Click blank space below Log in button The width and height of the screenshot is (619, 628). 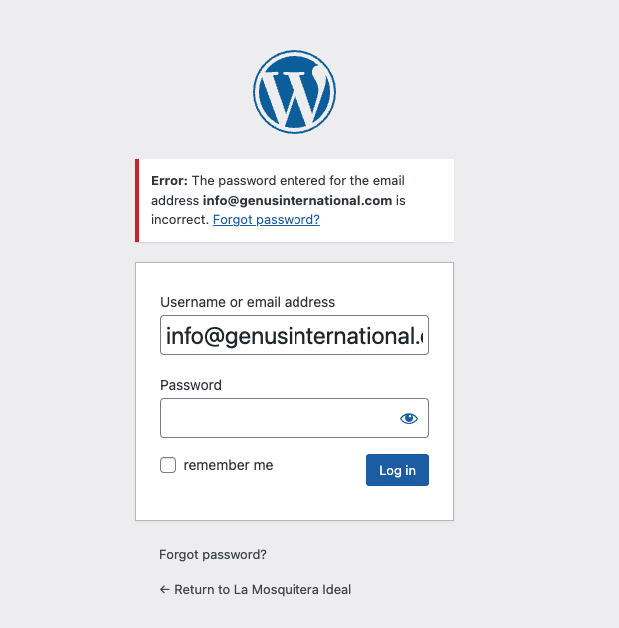pyautogui.click(x=397, y=503)
